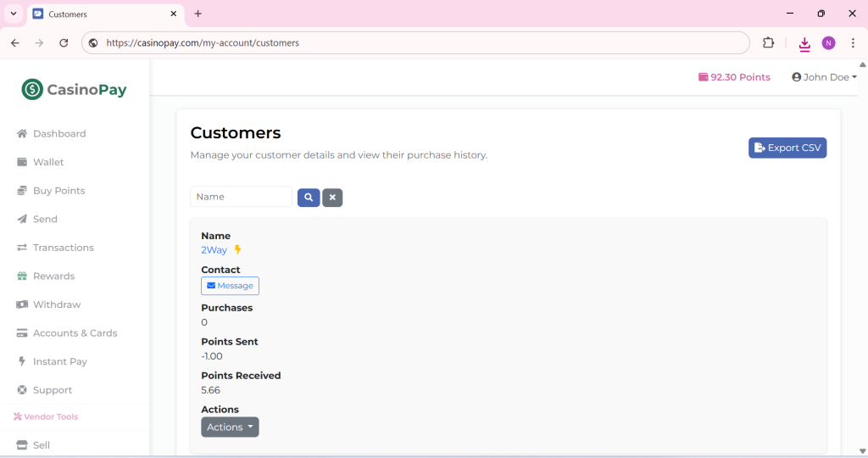View Transactions from the sidebar
Image resolution: width=868 pixels, height=458 pixels.
point(63,248)
